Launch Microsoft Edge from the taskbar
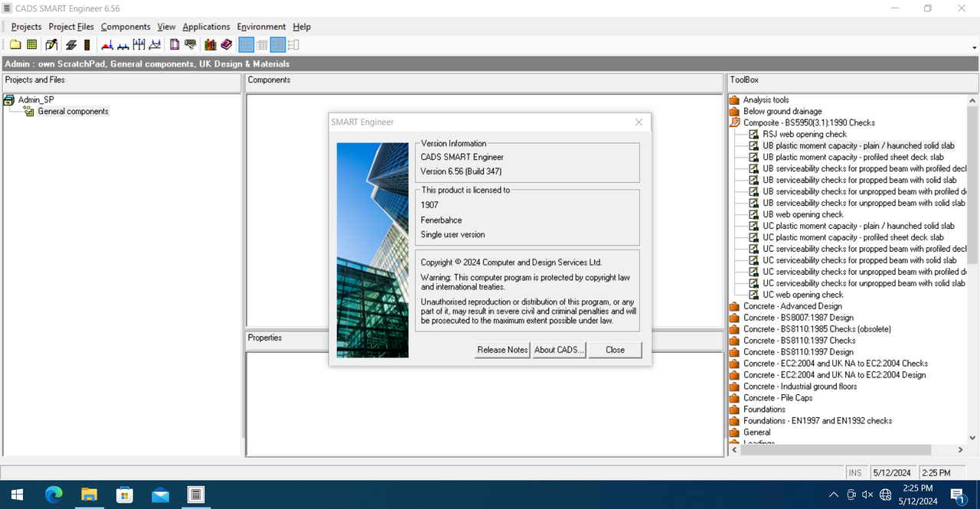The image size is (980, 509). (x=54, y=495)
